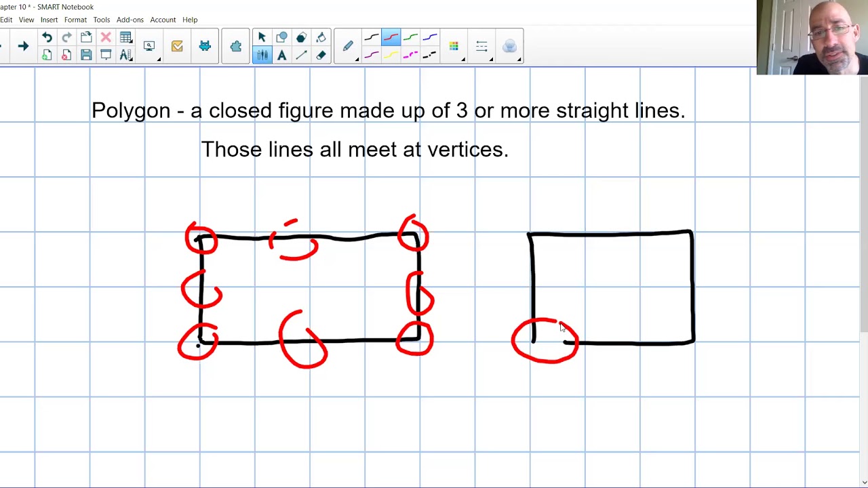868x488 pixels.
Task: Open the view screens monitor dropdown
Action: (149, 46)
